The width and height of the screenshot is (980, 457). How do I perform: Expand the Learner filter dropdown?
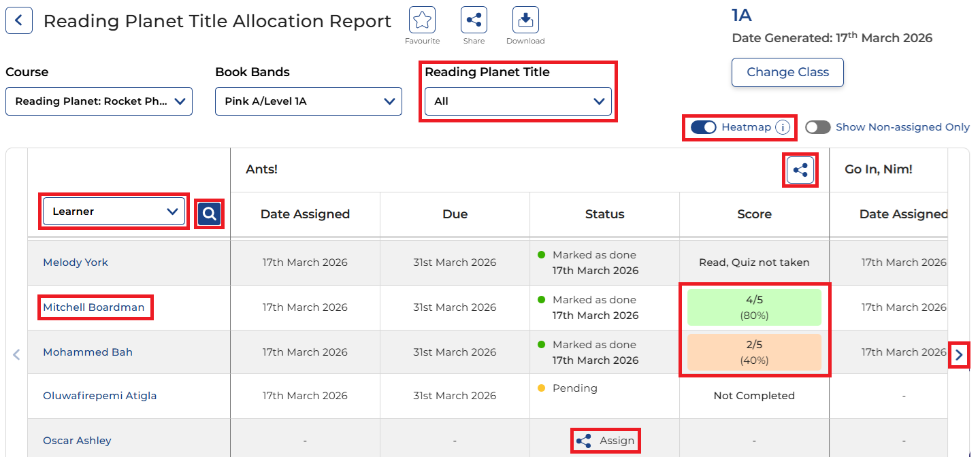(x=114, y=211)
